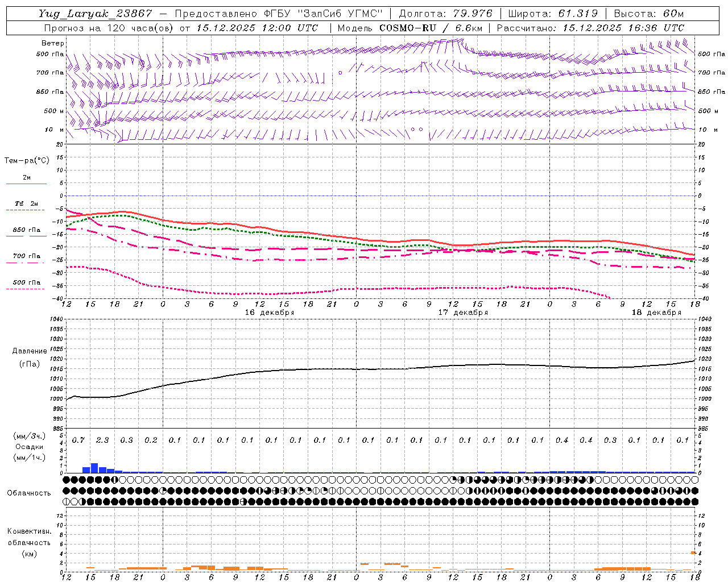Click the 700 гПа temperature legend entry
Viewport: 728px width, 582px height.
click(27, 256)
